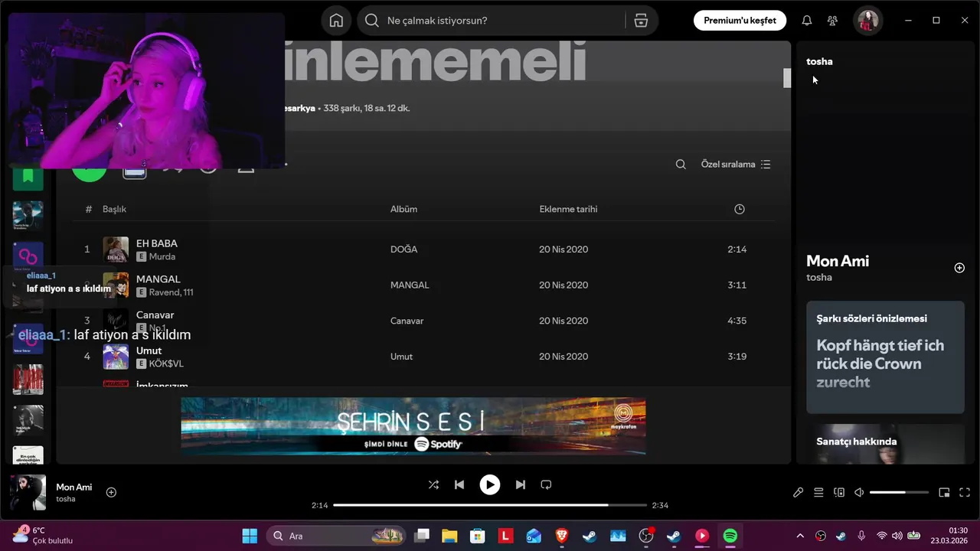This screenshot has height=551, width=980.
Task: Open Wi-Fi quick settings in the tray
Action: coord(882,536)
